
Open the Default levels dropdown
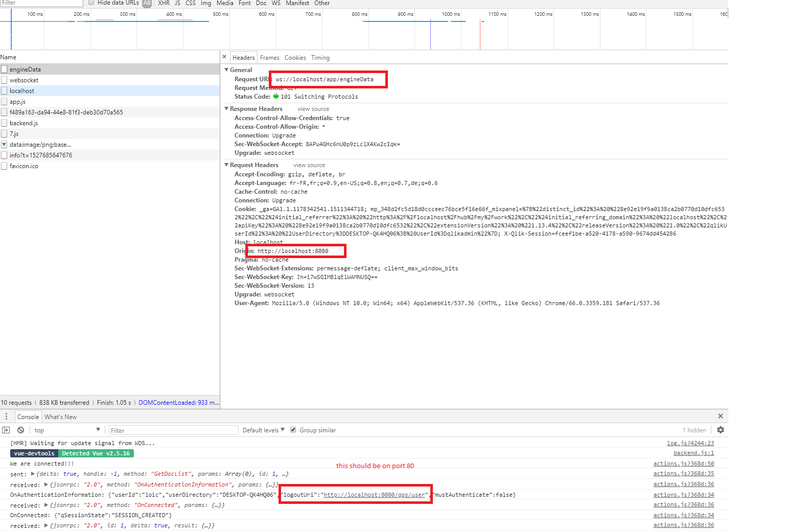pos(263,430)
